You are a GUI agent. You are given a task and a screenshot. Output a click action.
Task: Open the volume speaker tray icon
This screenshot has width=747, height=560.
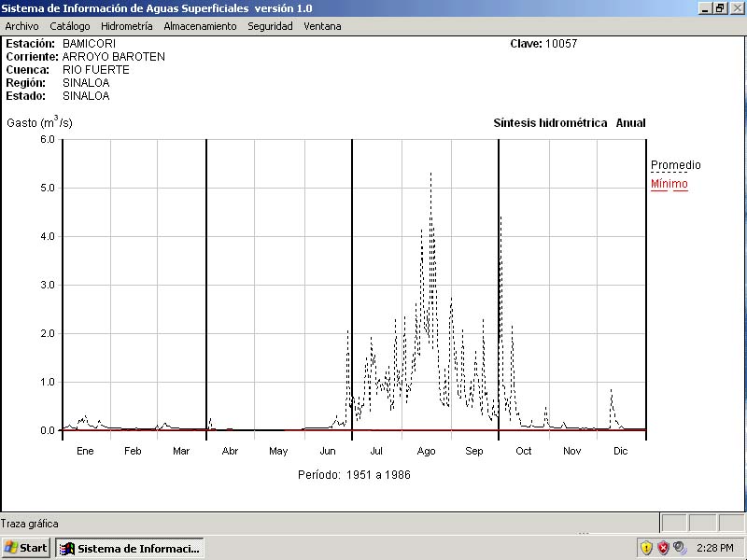pyautogui.click(x=680, y=548)
